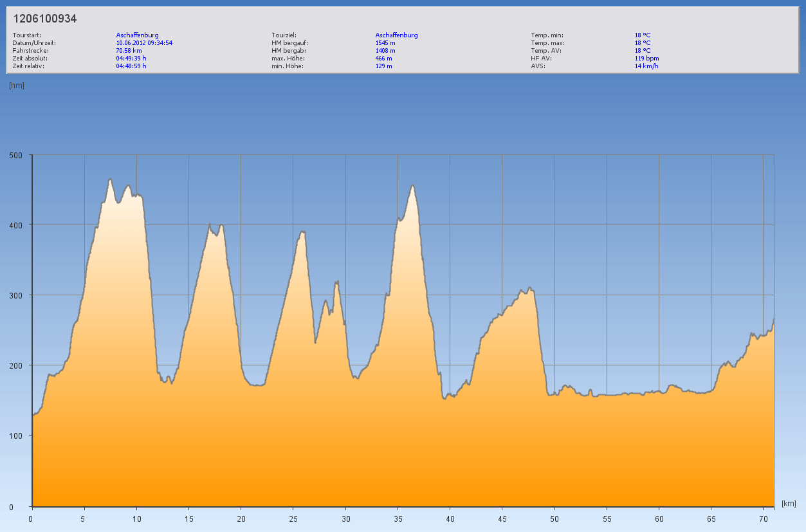Click the HM bergauf value 1545 m
806x532 pixels.
pyautogui.click(x=385, y=42)
